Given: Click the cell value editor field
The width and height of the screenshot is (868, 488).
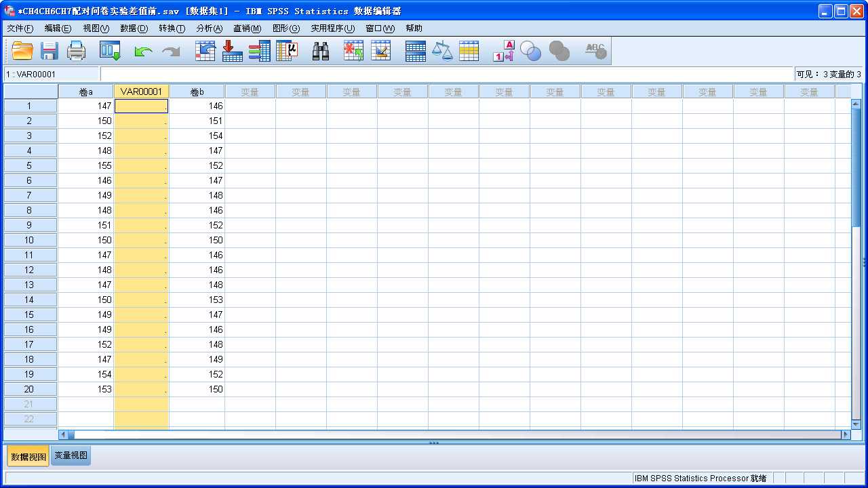Looking at the screenshot, I should [446, 74].
